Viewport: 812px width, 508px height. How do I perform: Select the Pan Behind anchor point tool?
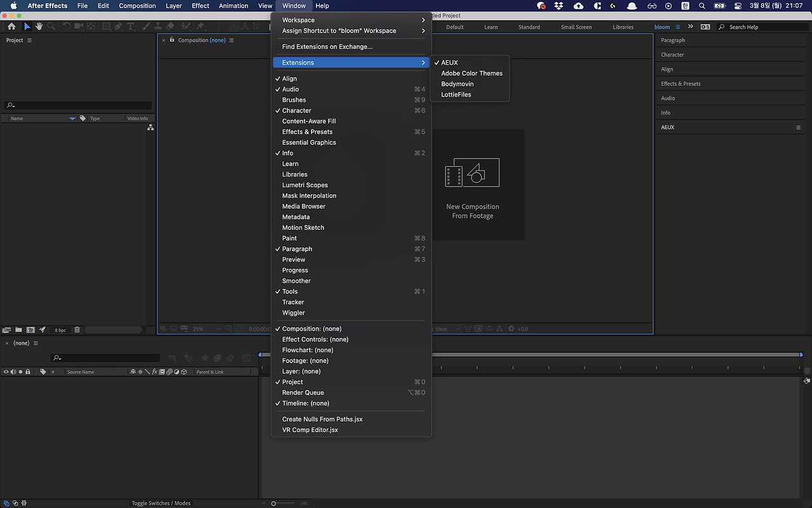[91, 27]
